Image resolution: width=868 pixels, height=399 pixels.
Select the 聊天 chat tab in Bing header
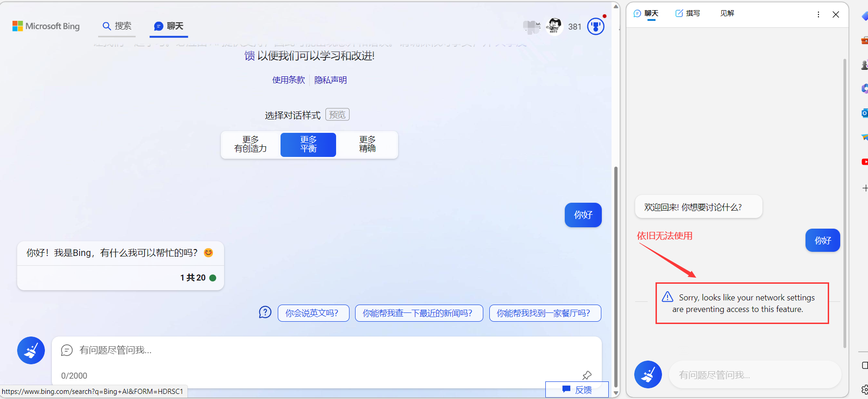(169, 26)
